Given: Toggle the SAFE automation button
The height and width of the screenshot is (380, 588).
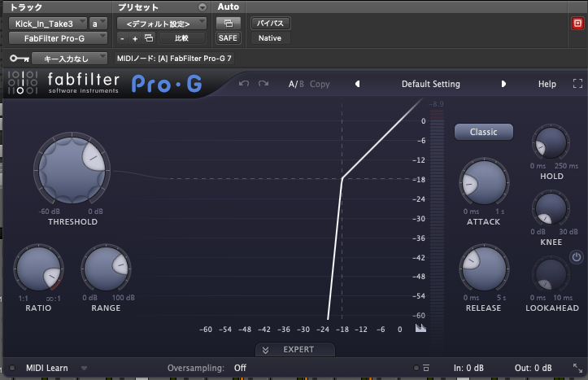Looking at the screenshot, I should [x=228, y=38].
